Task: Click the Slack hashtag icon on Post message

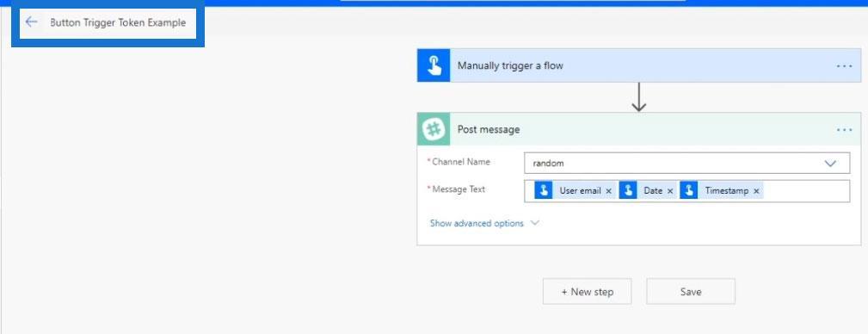Action: click(434, 129)
